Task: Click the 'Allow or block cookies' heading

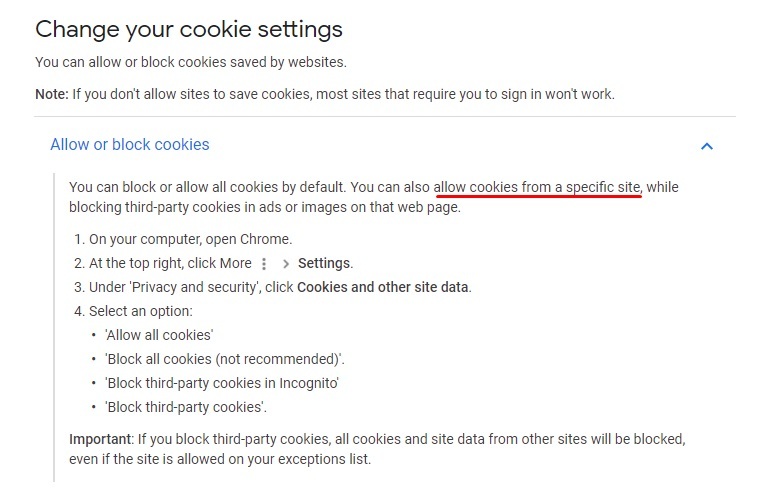Action: 130,145
